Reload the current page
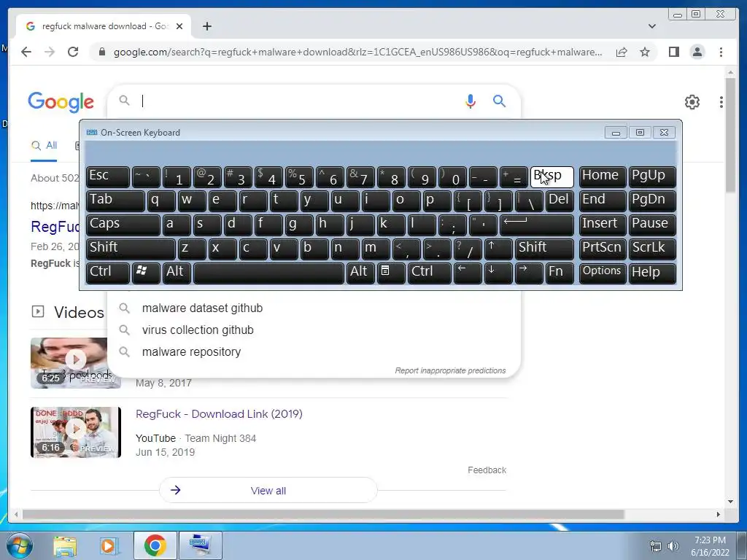This screenshot has height=560, width=747. (73, 52)
